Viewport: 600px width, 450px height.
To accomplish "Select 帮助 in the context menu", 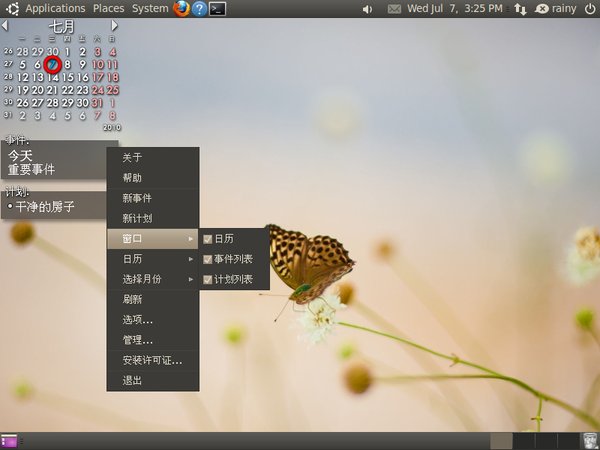I will click(153, 178).
